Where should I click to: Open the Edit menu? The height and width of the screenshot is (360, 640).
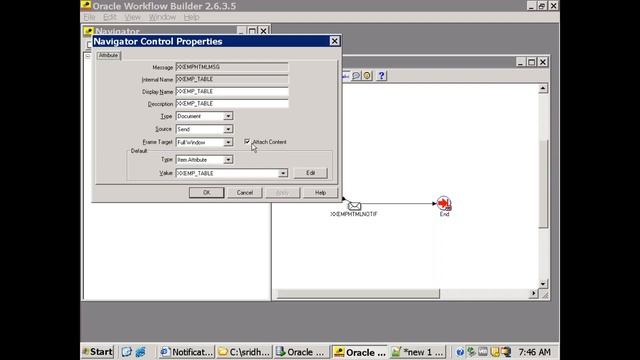click(x=110, y=17)
